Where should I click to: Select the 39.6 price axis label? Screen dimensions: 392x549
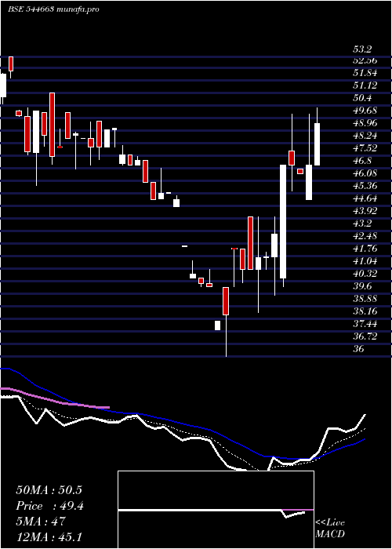[x=362, y=286]
